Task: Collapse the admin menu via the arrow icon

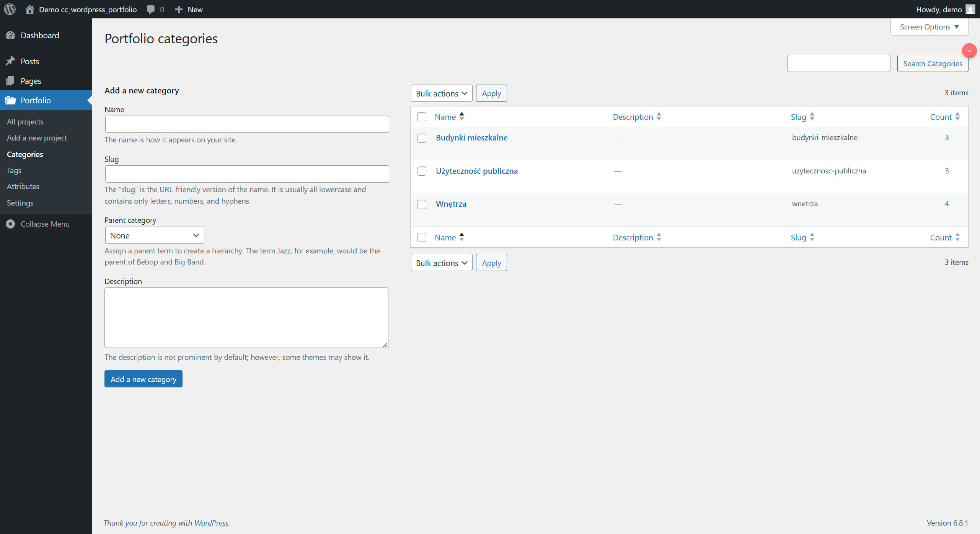Action: click(x=10, y=224)
